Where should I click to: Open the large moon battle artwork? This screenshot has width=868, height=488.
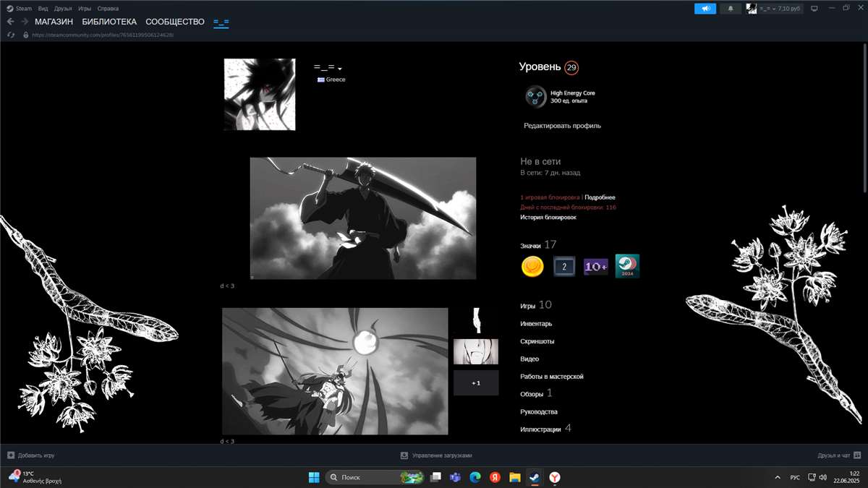point(335,371)
